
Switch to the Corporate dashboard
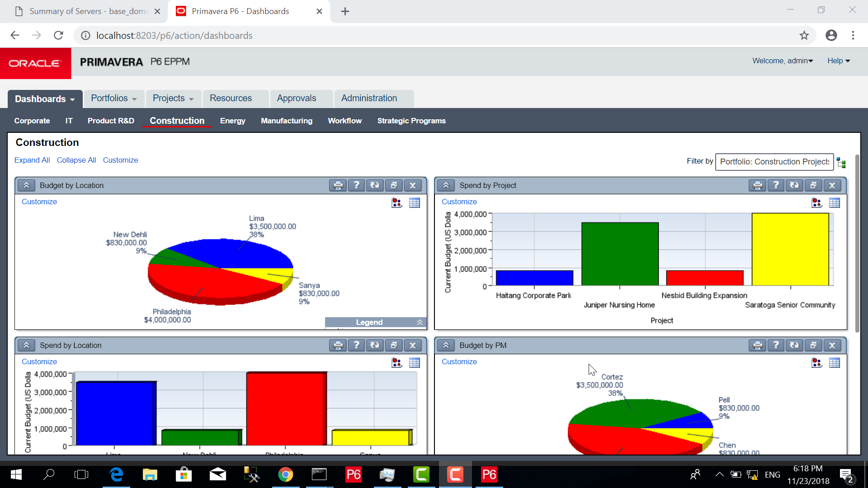point(32,121)
